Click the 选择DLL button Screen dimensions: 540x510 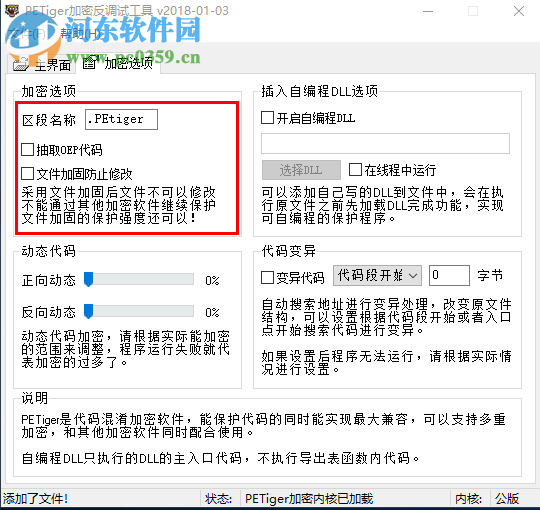301,170
